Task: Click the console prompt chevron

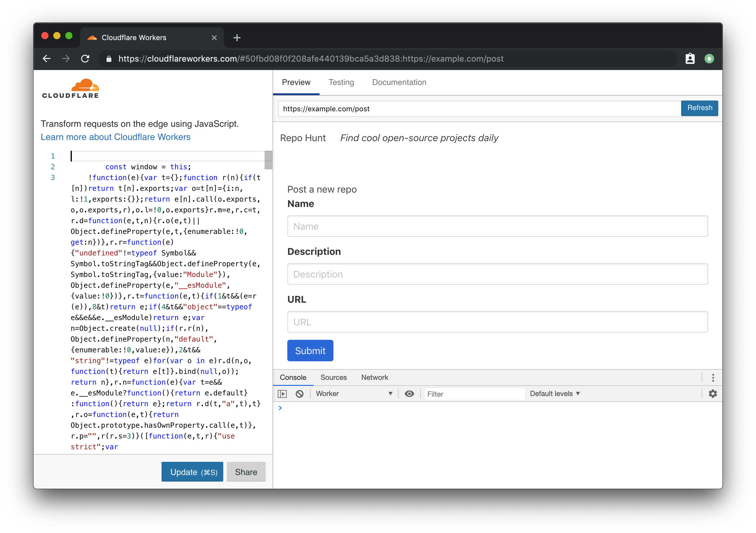Action: point(280,408)
